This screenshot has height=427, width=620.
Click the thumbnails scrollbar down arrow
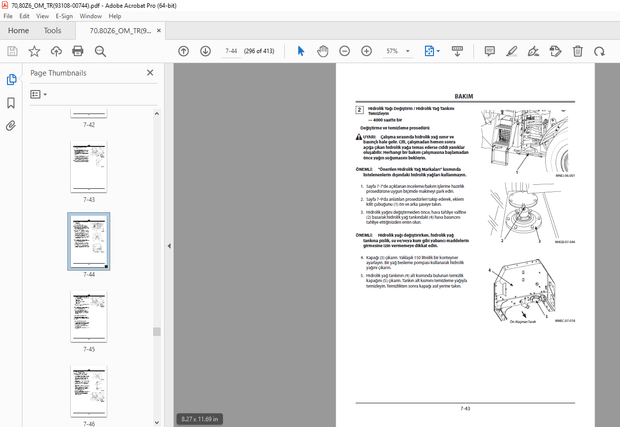point(157,423)
